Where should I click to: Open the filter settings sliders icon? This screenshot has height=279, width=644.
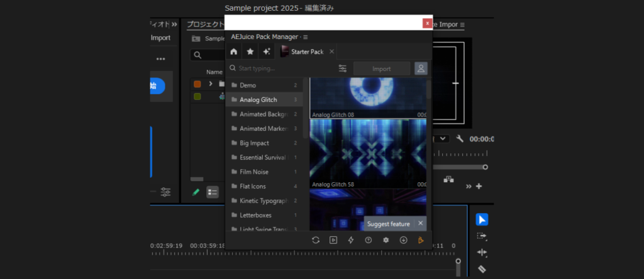pyautogui.click(x=342, y=68)
